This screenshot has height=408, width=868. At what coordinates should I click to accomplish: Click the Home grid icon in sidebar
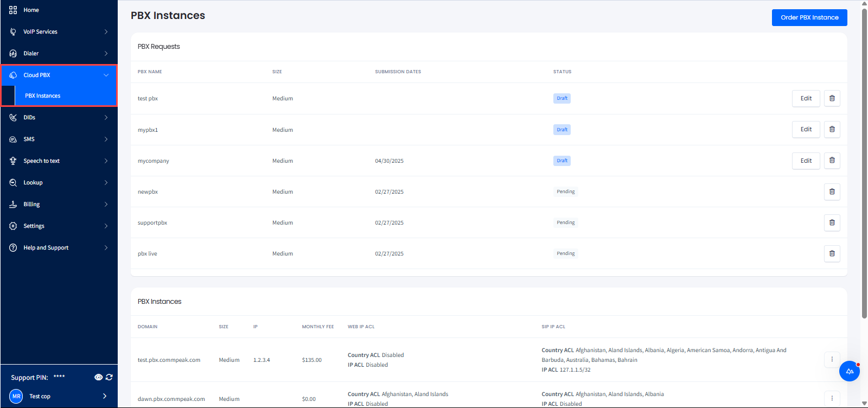coord(13,10)
